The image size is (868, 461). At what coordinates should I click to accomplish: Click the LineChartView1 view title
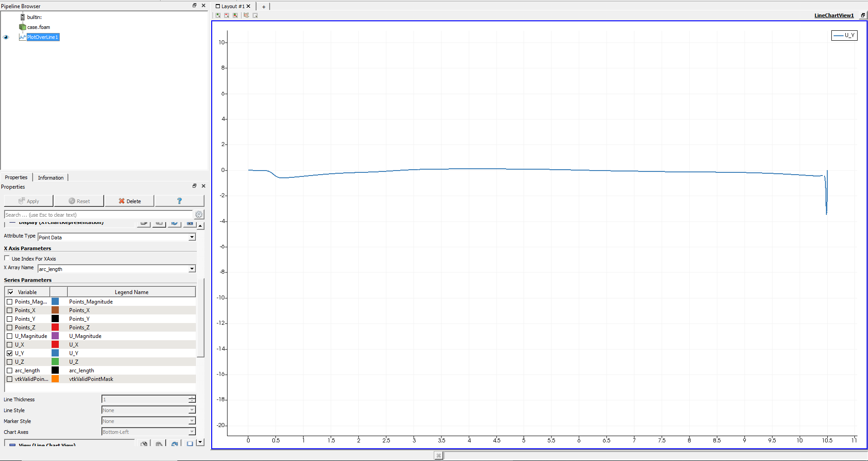[x=834, y=15]
